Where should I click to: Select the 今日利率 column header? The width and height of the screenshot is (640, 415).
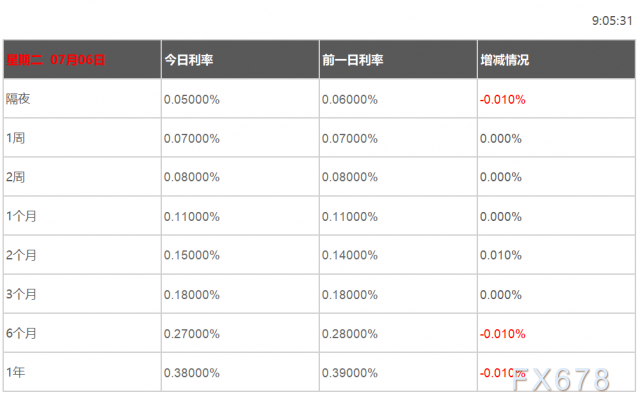click(x=189, y=60)
